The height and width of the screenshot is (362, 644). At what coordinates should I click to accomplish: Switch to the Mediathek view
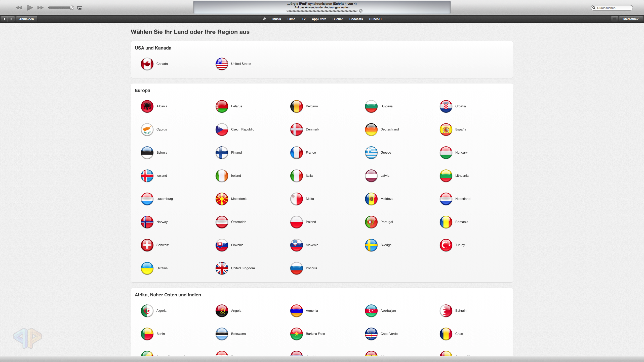click(x=631, y=19)
